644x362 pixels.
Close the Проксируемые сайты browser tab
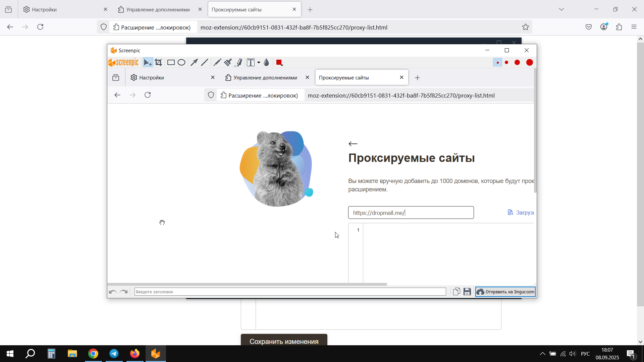coord(294,9)
